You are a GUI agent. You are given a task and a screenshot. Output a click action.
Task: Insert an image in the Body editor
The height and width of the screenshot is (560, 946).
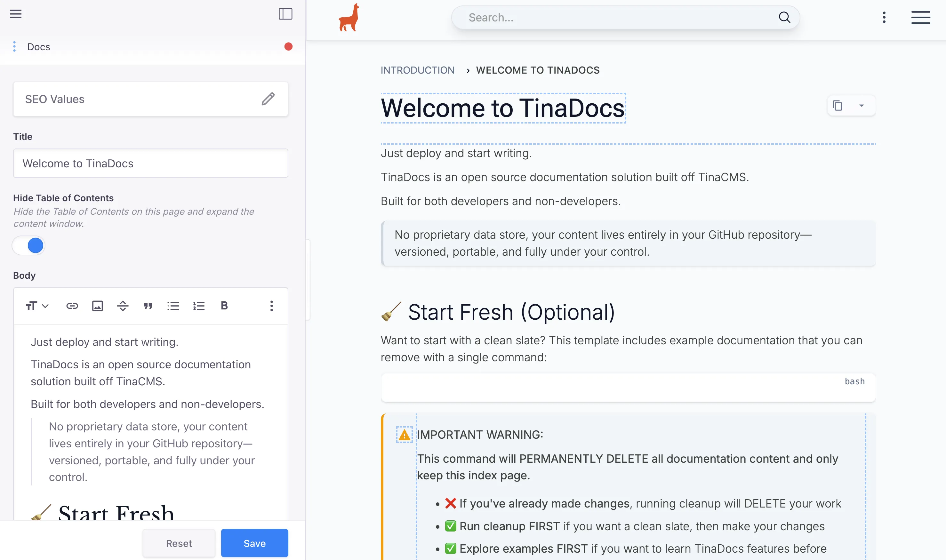[x=97, y=306]
